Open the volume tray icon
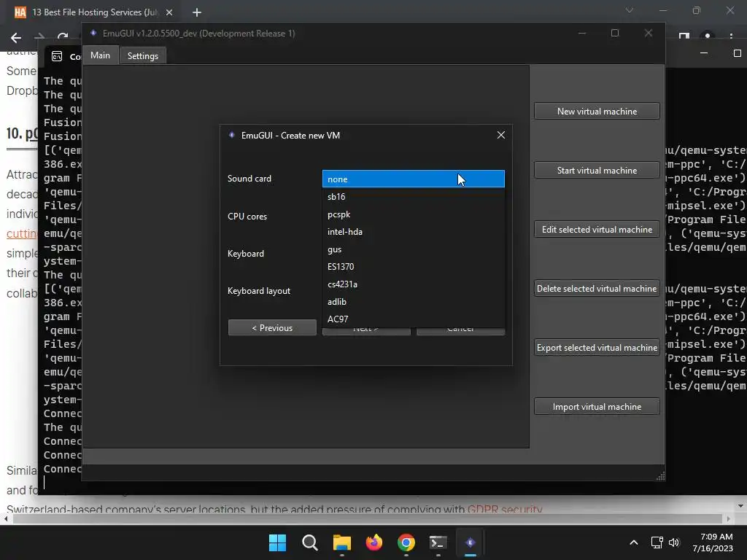This screenshot has width=747, height=560. coord(673,542)
